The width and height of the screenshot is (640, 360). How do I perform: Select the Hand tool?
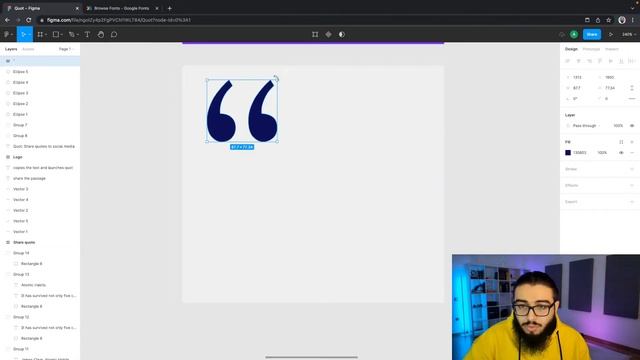pyautogui.click(x=101, y=35)
